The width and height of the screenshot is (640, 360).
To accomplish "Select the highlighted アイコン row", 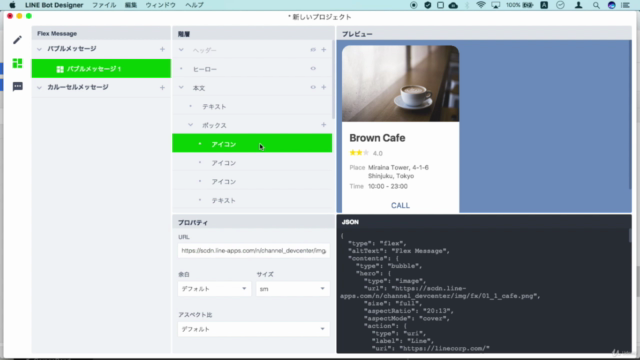I will (252, 144).
